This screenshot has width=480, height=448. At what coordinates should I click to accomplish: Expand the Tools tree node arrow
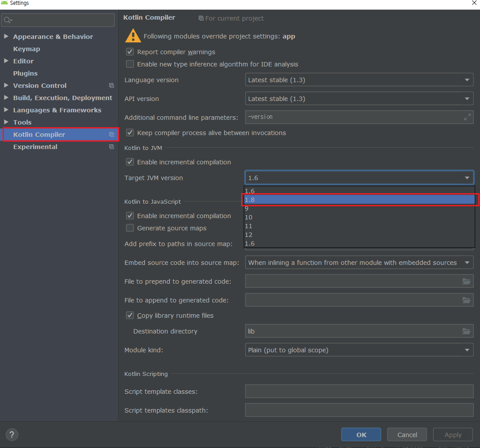6,122
